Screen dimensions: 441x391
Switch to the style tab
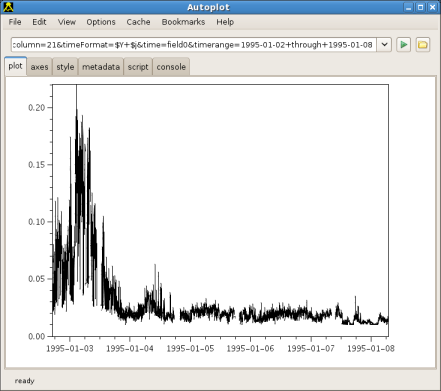65,67
